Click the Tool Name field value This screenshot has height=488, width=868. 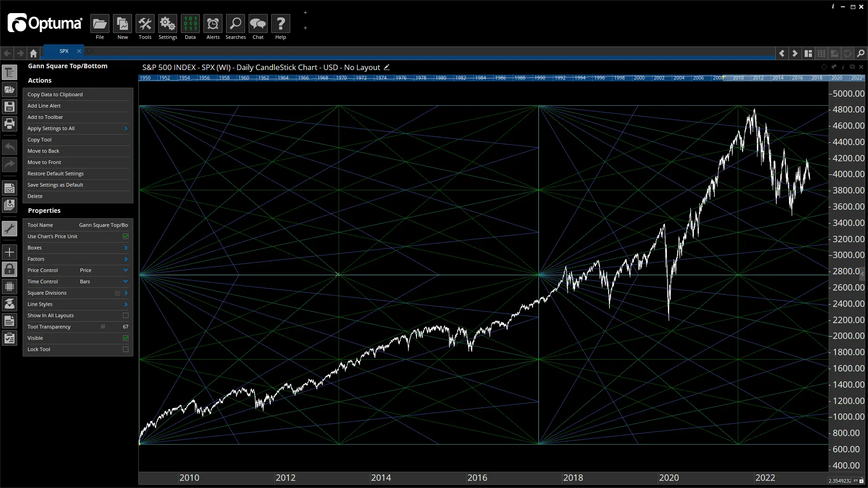[104, 225]
